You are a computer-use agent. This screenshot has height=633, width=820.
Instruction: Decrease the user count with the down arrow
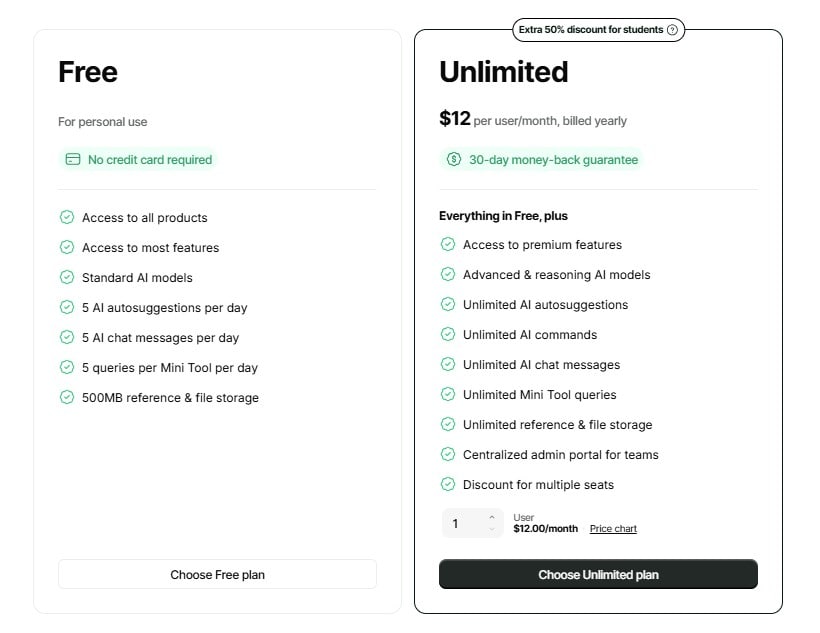pyautogui.click(x=491, y=528)
